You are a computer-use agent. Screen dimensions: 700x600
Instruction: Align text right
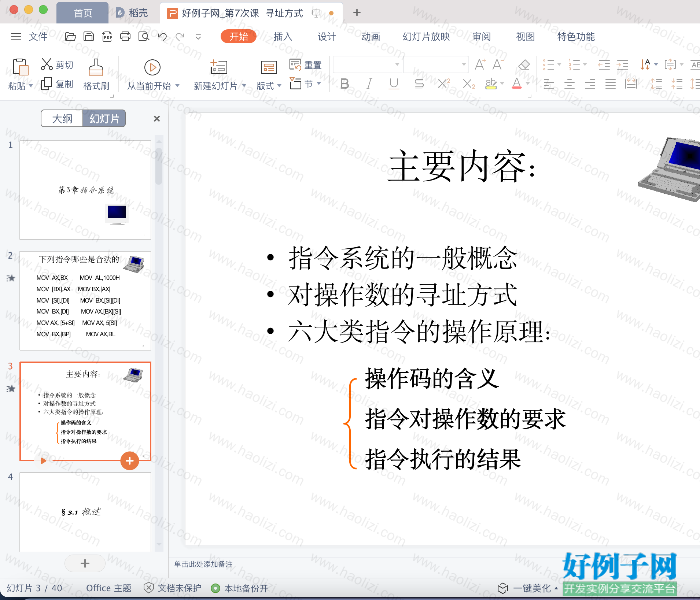590,84
